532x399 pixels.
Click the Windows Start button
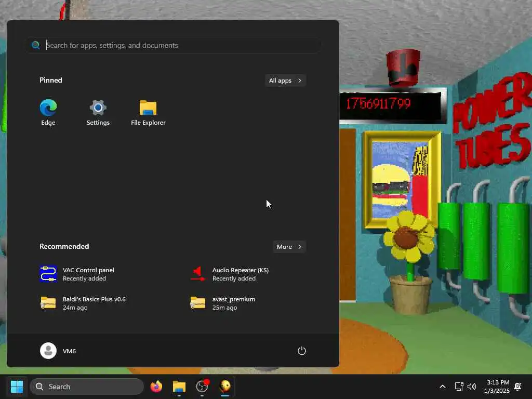(x=17, y=387)
